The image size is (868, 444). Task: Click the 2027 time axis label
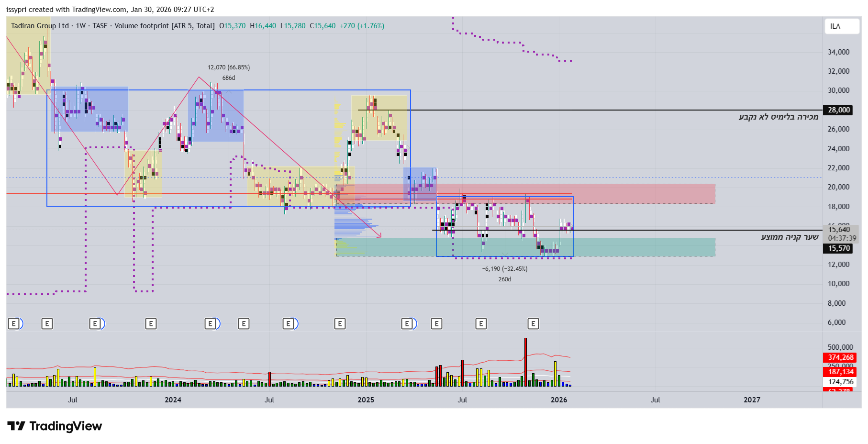pos(752,400)
